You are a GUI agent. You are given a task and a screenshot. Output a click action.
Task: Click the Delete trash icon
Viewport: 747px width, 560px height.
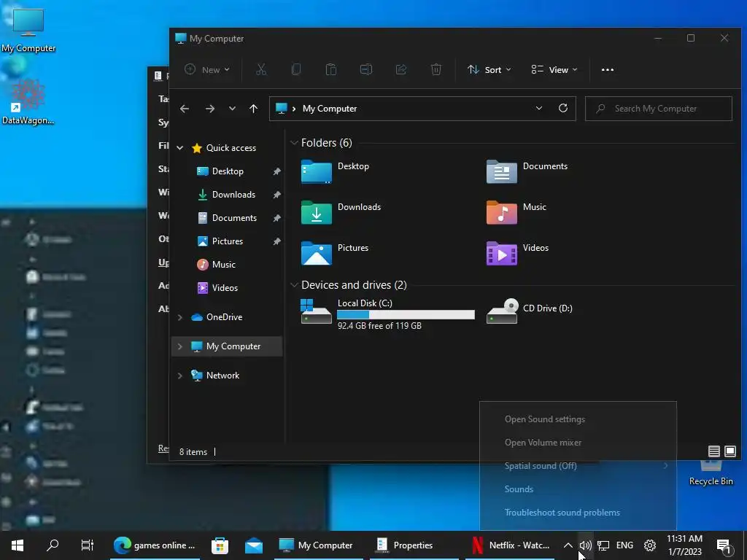436,69
